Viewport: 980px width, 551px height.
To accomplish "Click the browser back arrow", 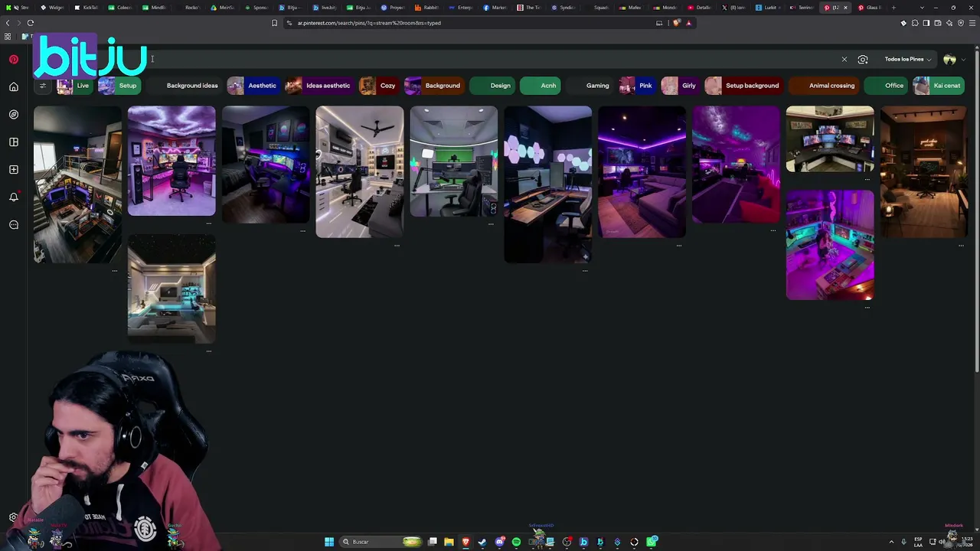I will point(8,23).
